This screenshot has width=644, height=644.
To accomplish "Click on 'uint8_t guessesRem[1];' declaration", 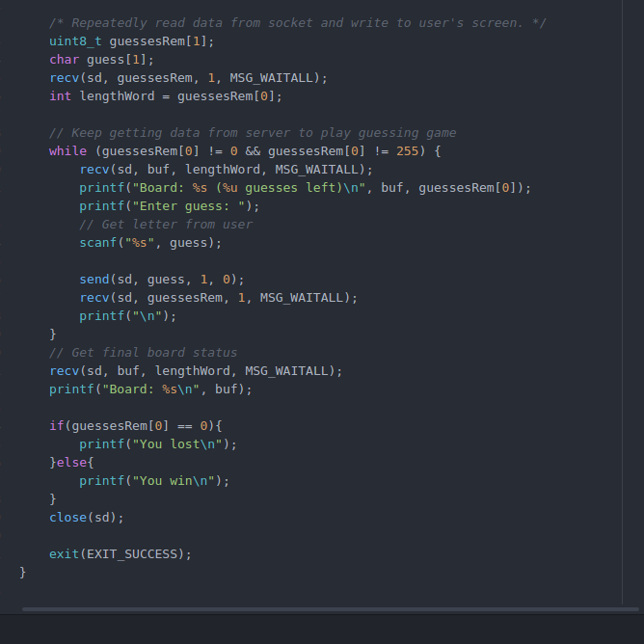I will (131, 41).
